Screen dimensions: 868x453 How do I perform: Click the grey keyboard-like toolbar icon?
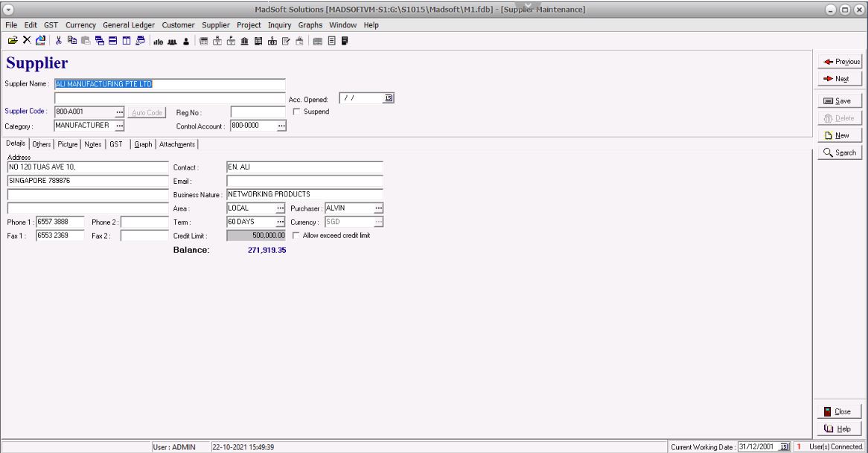[x=318, y=41]
